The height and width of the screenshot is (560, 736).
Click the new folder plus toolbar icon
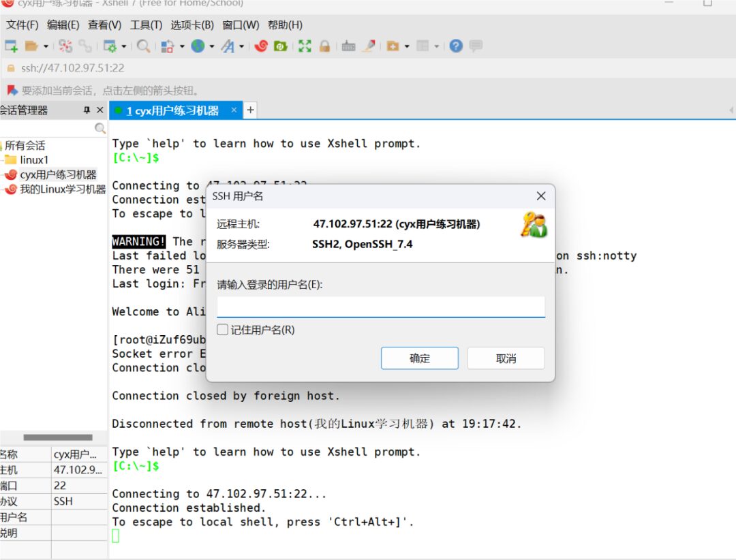(x=393, y=46)
